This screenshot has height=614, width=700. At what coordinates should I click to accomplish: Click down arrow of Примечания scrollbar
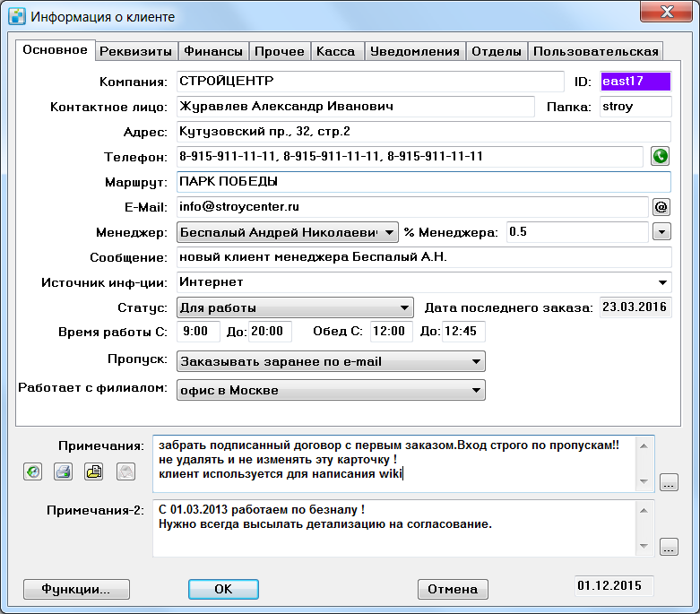tap(644, 481)
